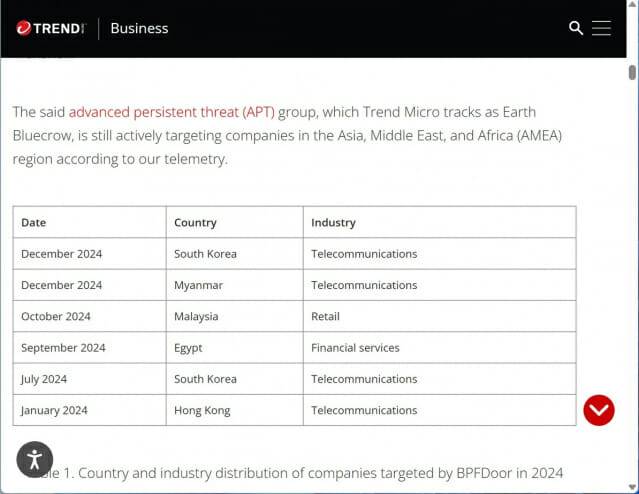Click the Country column header

[x=235, y=222]
